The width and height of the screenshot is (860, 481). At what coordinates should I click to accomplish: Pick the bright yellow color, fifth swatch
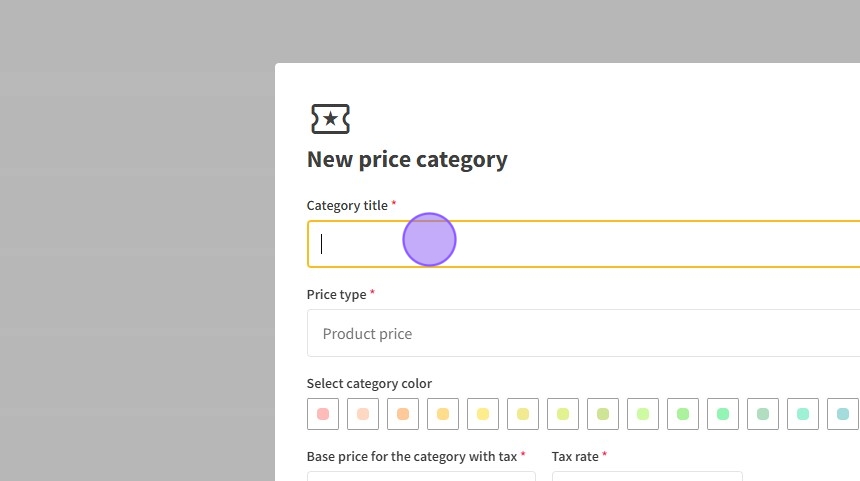tap(483, 414)
